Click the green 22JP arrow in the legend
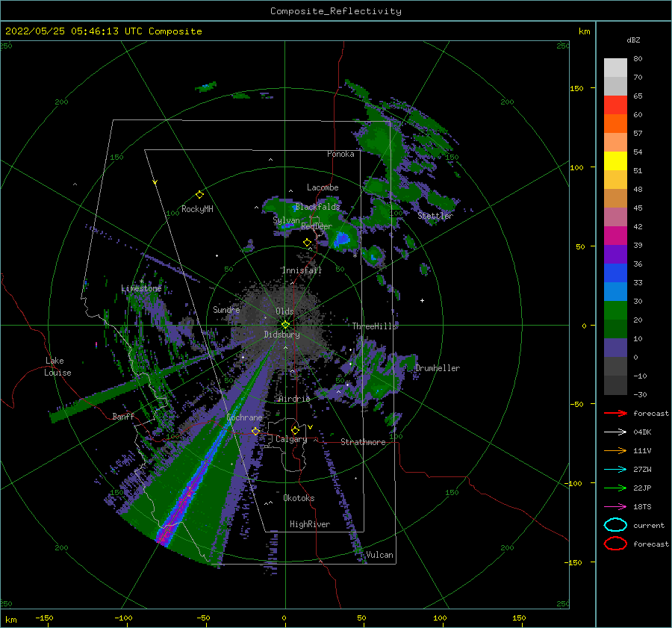This screenshot has width=672, height=628. 615,488
